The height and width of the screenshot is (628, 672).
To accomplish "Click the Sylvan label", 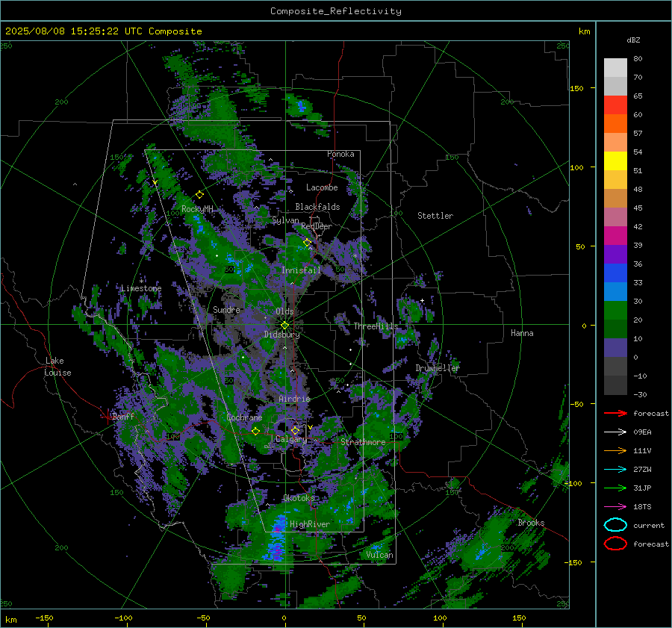I will pyautogui.click(x=285, y=220).
